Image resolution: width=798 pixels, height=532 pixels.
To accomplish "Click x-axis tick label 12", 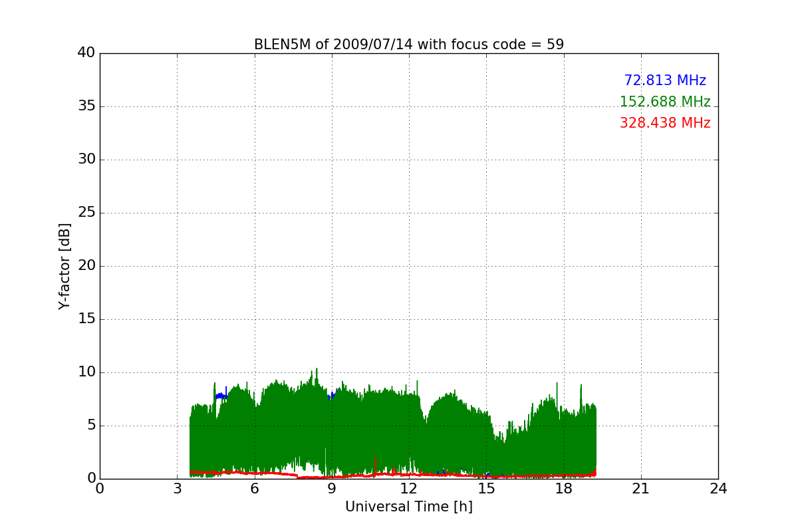I will pos(409,489).
